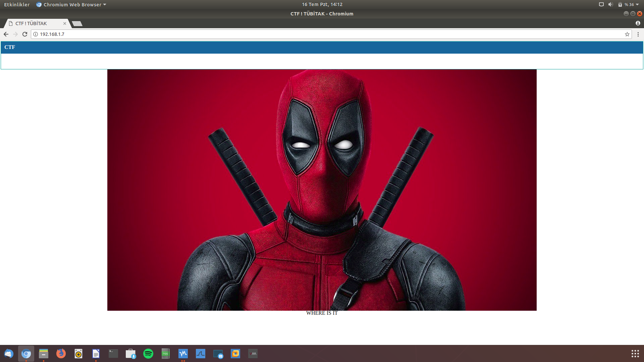Viewport: 644px width, 362px height.
Task: Open the dark M monitor dock icon
Action: (x=253, y=354)
